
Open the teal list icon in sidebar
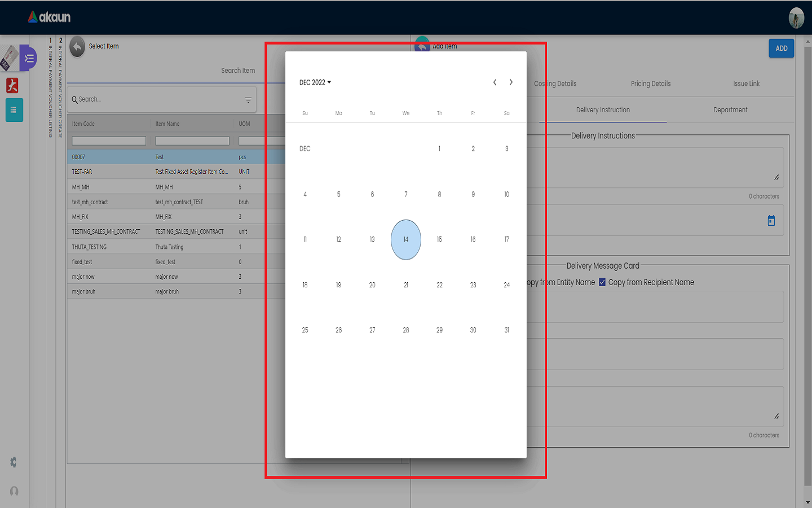(14, 110)
